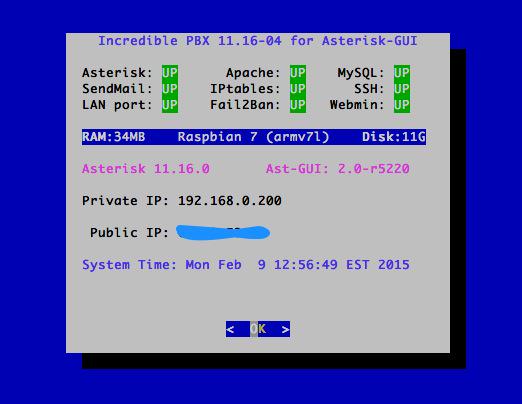Click the SSH: service label
Image resolution: width=522 pixels, height=404 pixels.
(369, 89)
